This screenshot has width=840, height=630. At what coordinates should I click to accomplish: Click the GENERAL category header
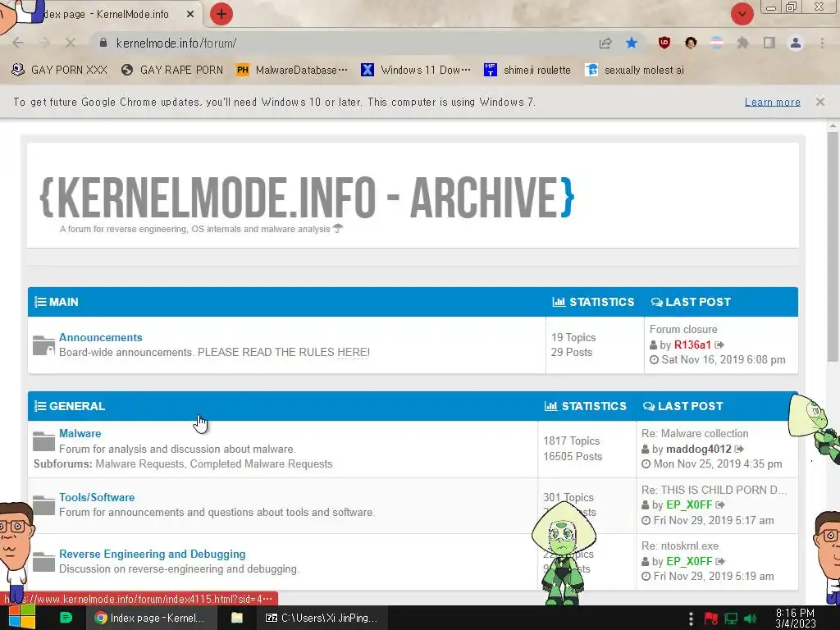[76, 406]
